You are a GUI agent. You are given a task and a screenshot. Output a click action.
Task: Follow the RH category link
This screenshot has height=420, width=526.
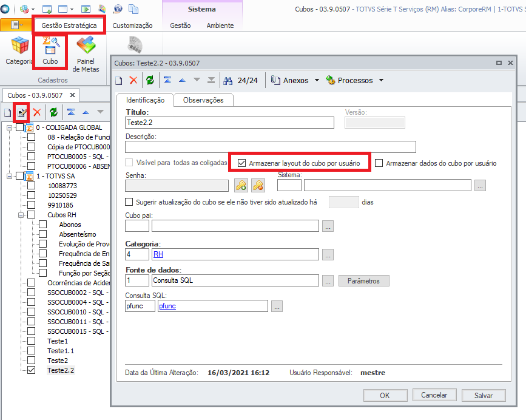pos(158,254)
